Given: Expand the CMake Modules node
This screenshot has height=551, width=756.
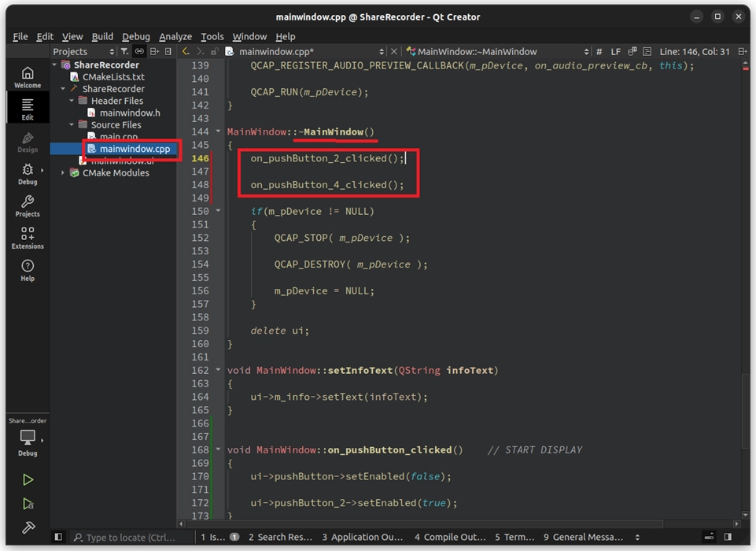Looking at the screenshot, I should [x=63, y=172].
